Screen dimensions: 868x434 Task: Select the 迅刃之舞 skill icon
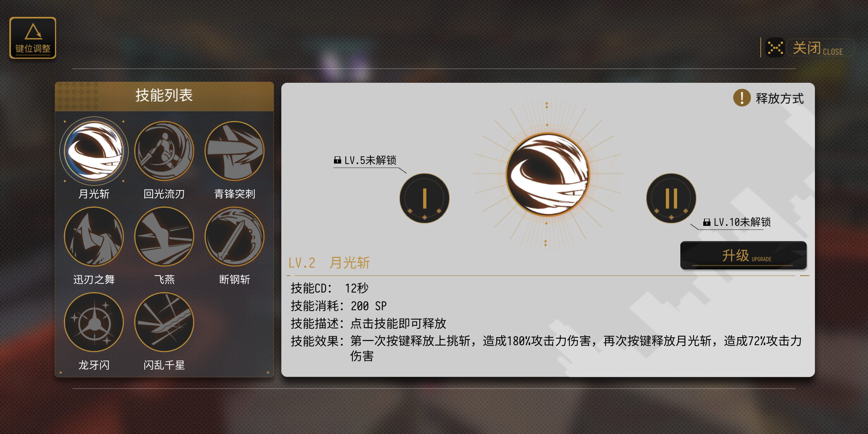(94, 237)
